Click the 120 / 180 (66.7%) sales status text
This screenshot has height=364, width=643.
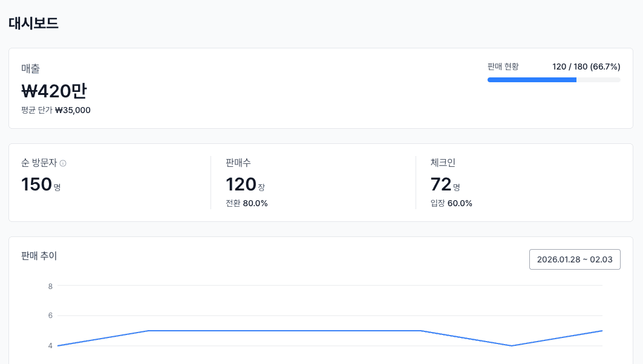(x=586, y=67)
